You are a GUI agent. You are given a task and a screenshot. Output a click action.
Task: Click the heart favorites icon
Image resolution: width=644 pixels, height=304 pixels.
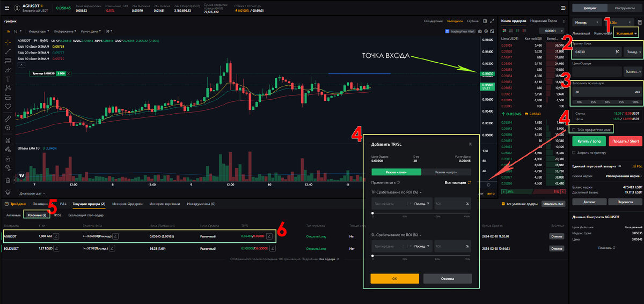click(8, 106)
